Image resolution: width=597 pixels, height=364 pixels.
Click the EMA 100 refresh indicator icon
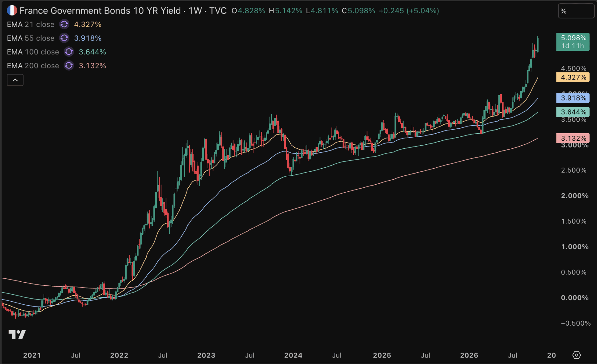click(x=69, y=52)
